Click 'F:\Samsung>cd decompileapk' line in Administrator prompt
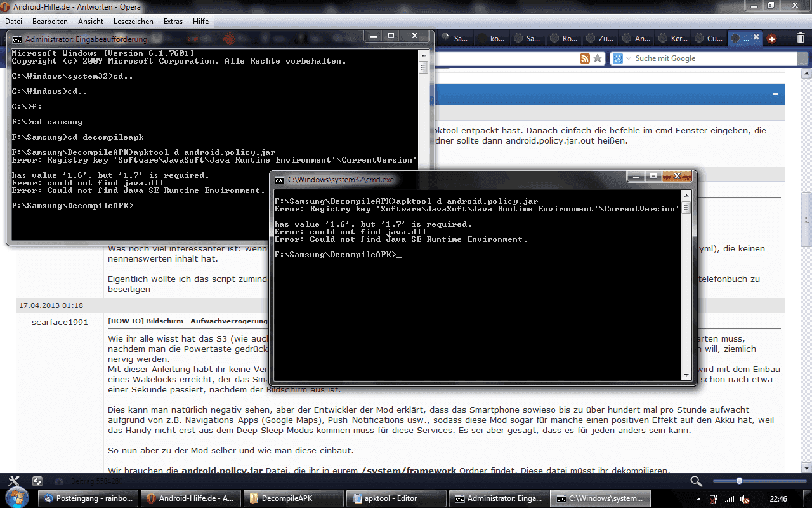 pos(78,137)
